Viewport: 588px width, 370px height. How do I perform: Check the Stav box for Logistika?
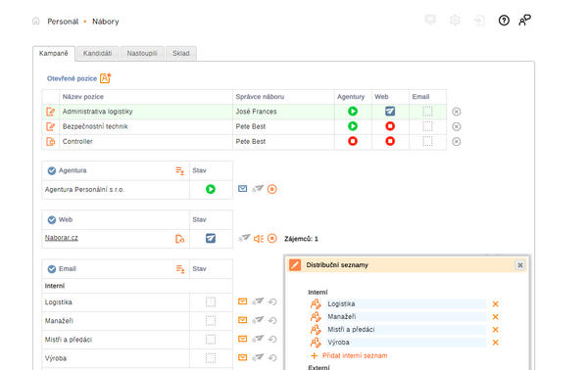click(211, 301)
